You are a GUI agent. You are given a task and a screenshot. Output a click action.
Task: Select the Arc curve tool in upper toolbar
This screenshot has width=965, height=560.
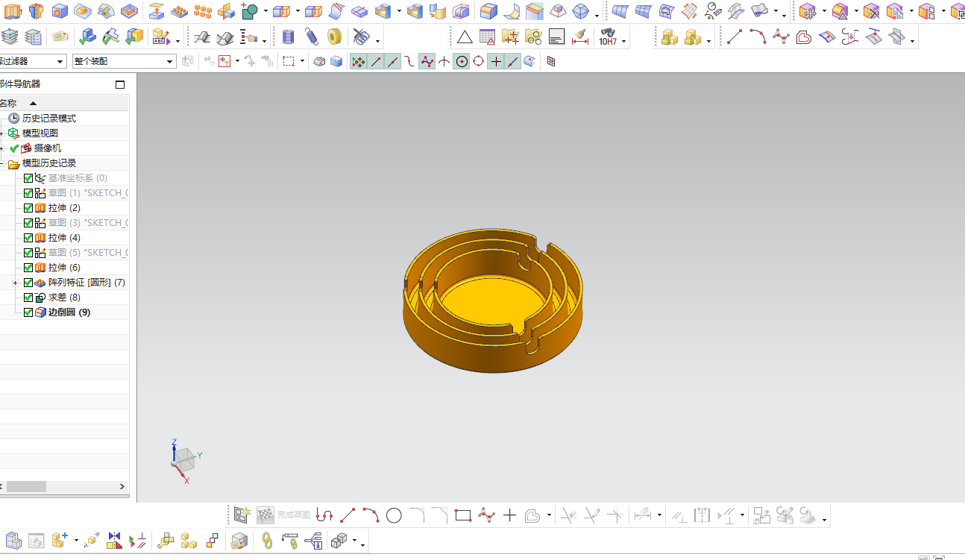pos(758,37)
